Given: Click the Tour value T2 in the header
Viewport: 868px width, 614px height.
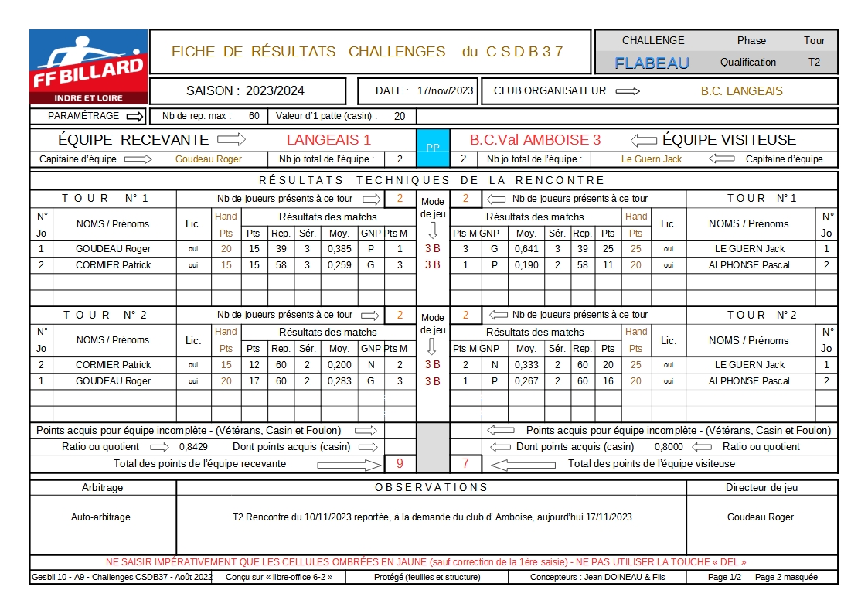Looking at the screenshot, I should pyautogui.click(x=815, y=63).
